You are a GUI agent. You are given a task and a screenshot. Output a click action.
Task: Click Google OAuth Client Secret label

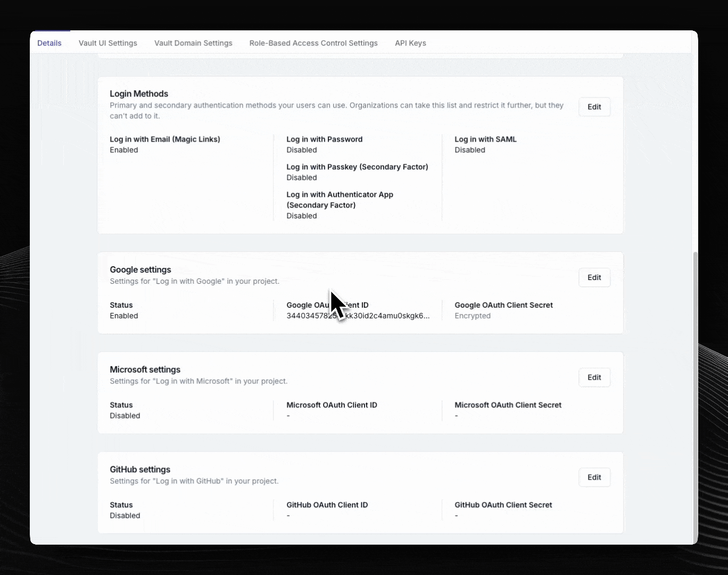tap(503, 305)
